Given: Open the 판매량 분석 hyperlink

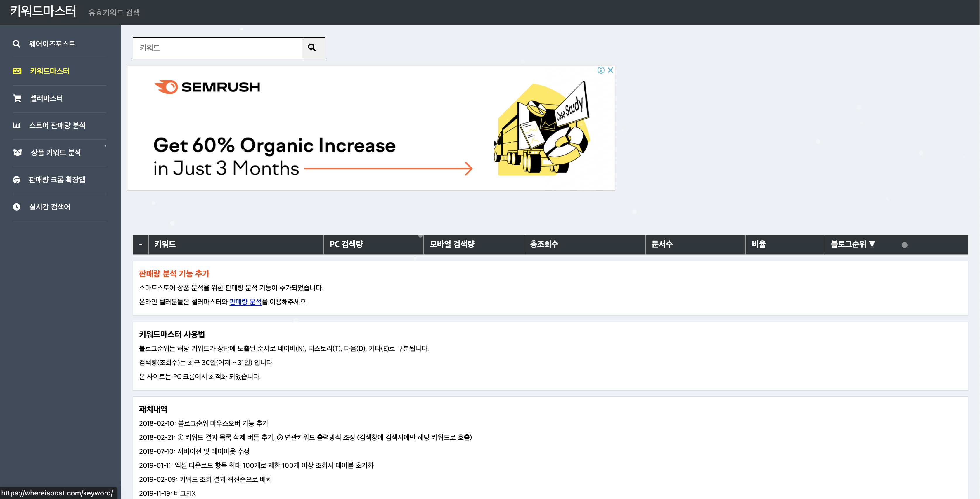Looking at the screenshot, I should tap(245, 302).
